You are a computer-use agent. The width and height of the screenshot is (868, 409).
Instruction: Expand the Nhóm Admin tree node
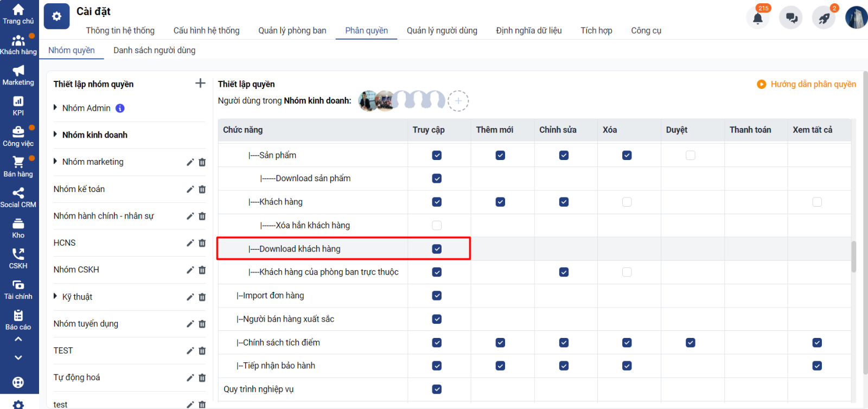[55, 107]
